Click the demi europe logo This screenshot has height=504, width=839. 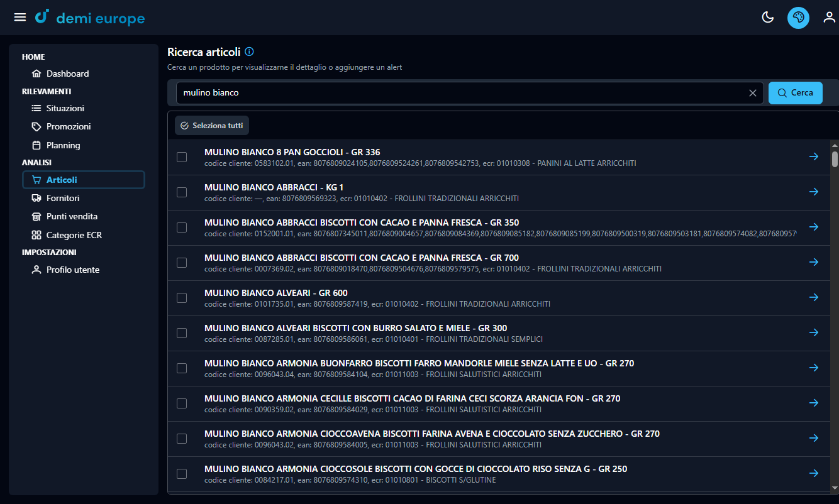tap(90, 18)
